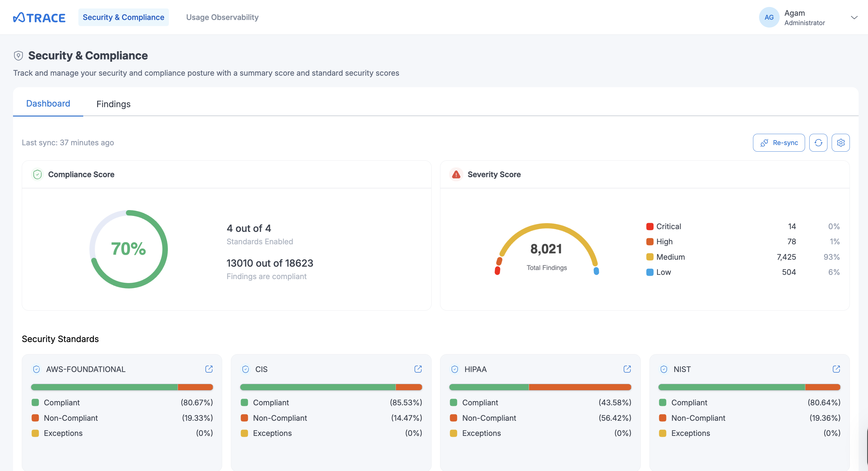The width and height of the screenshot is (868, 471).
Task: Click the Medium severity legend swatch
Action: 650,257
